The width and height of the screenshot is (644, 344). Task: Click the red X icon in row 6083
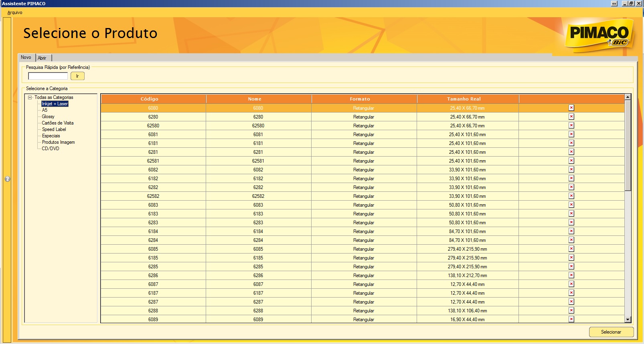(571, 205)
